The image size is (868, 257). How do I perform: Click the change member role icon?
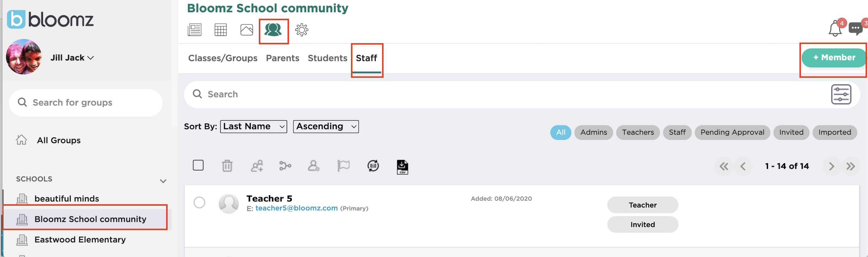[314, 166]
